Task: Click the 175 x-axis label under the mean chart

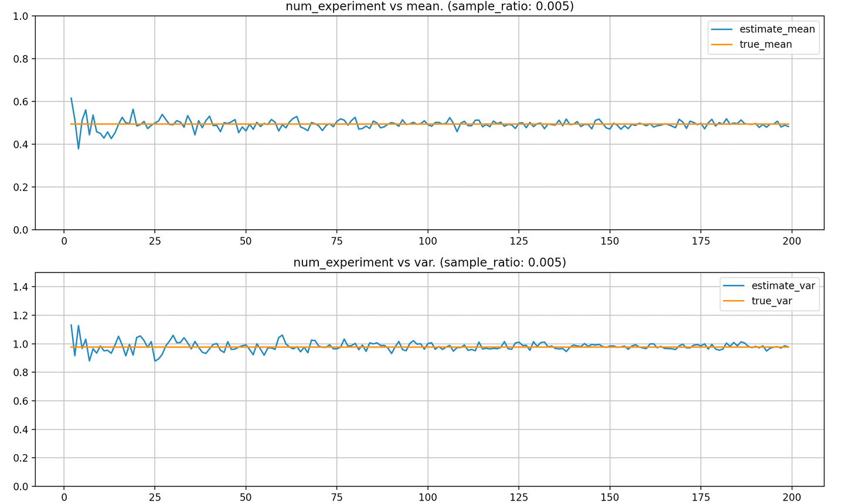Action: 701,241
